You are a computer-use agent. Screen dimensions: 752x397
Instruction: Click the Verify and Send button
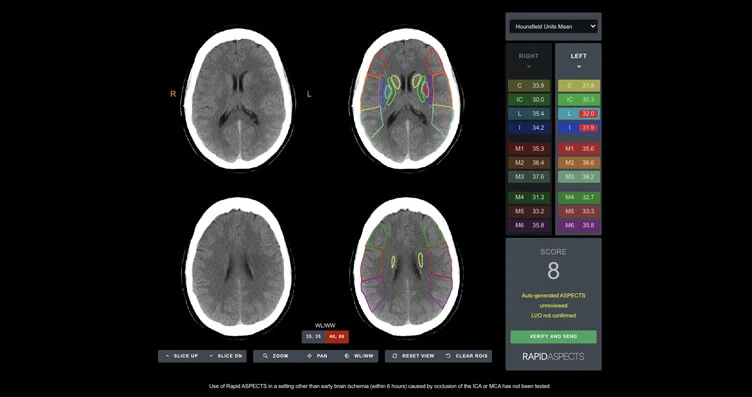click(x=553, y=337)
